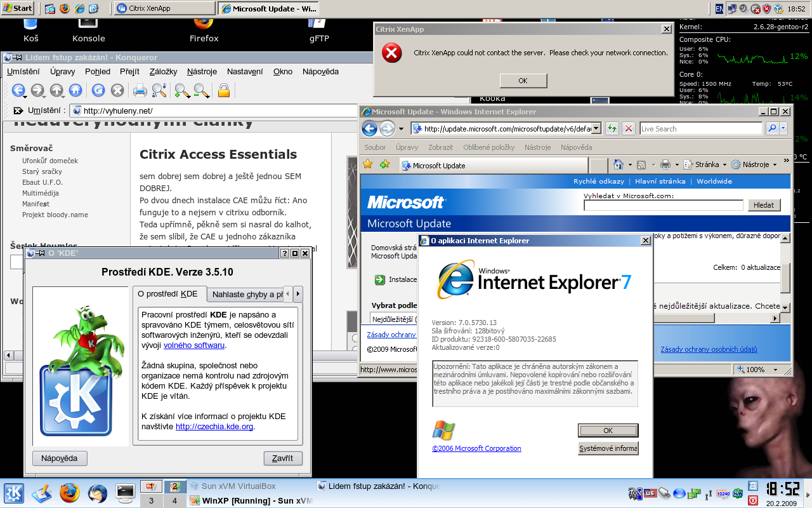Image resolution: width=812 pixels, height=508 pixels.
Task: Click OK in the Citrix XenApp error dialog
Action: pyautogui.click(x=523, y=81)
